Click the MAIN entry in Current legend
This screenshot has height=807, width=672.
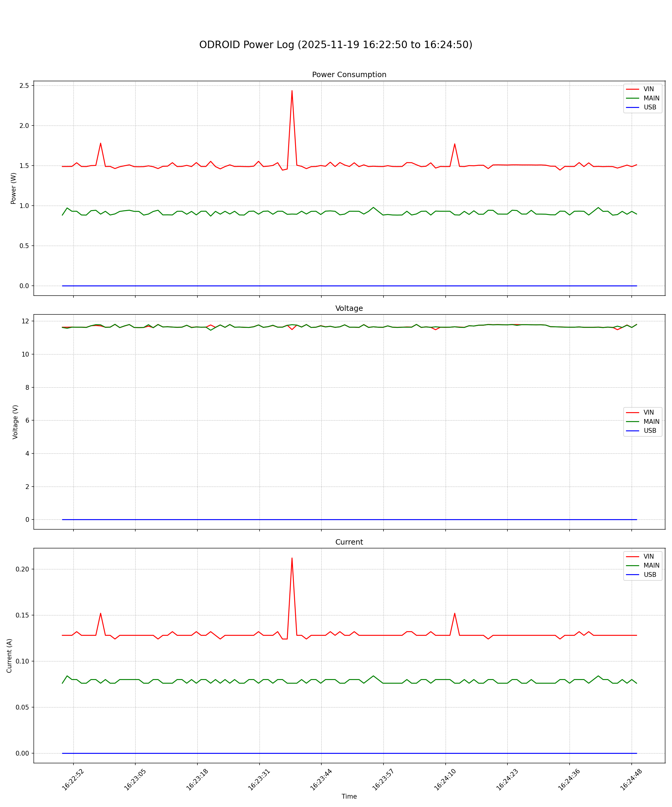click(x=651, y=565)
